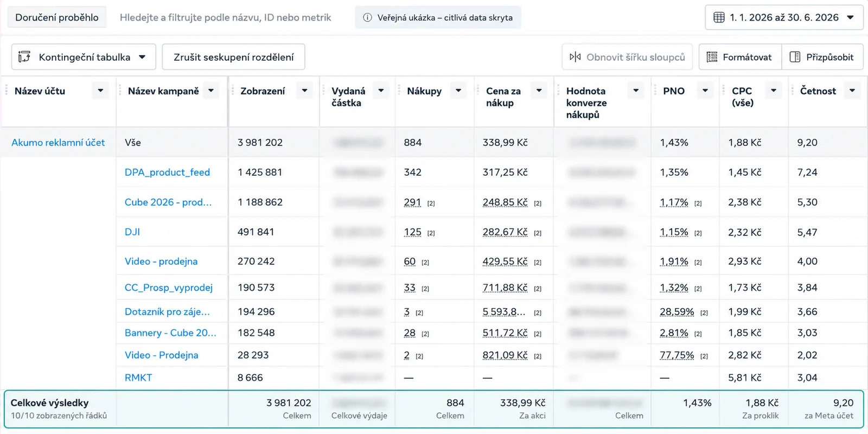Click the Formátovat table icon

tap(712, 57)
